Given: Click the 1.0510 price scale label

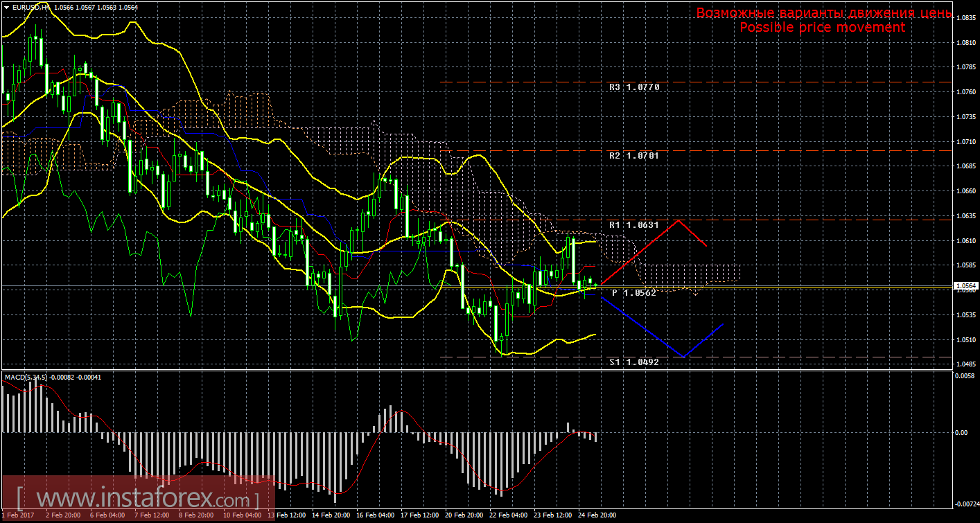Looking at the screenshot, I should (964, 340).
